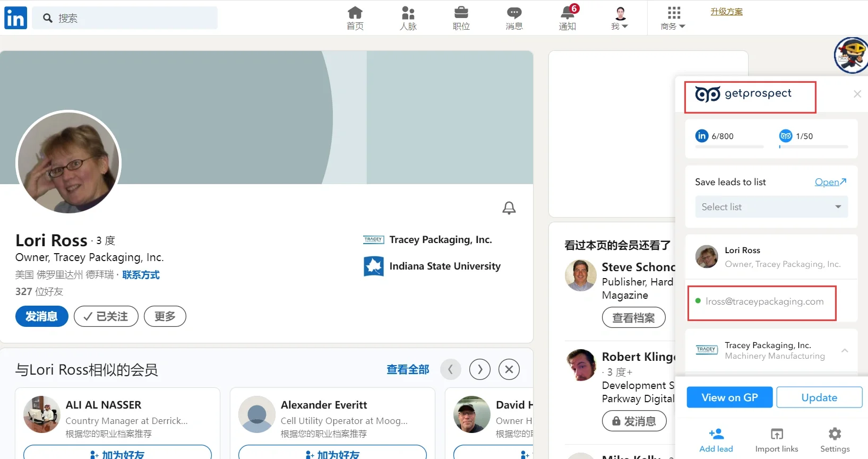Click the Lori Ross name heading
The height and width of the screenshot is (459, 868).
51,240
